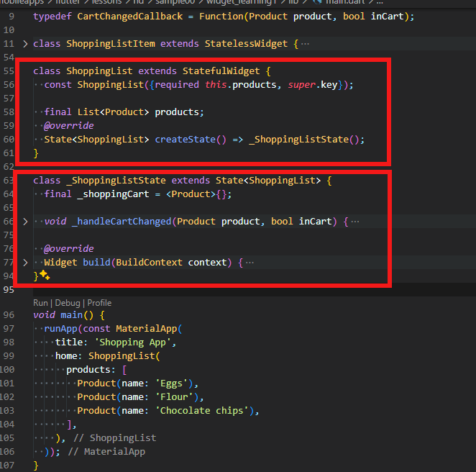
Task: Expand the folded Widget build method chevron
Action: [26, 263]
